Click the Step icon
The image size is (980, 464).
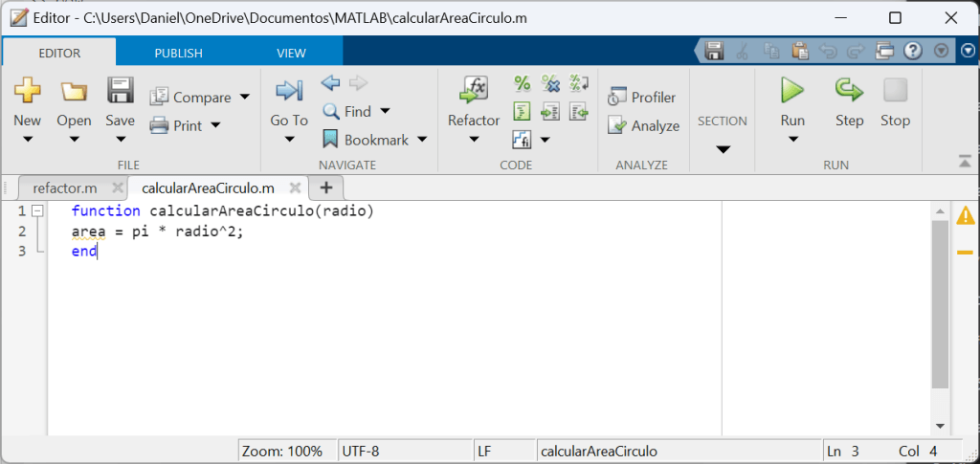(x=849, y=91)
